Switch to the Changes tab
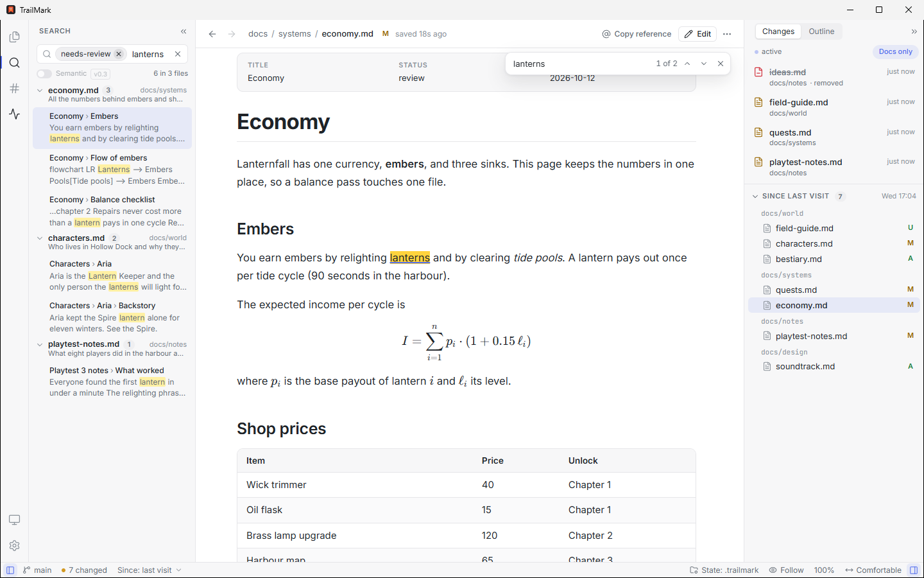Screen dimensions: 924x578 (x=778, y=31)
